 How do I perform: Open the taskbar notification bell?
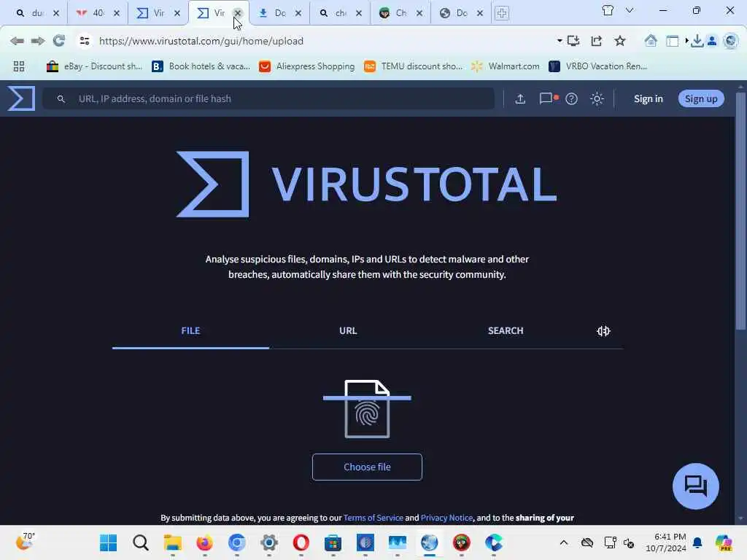pyautogui.click(x=697, y=542)
